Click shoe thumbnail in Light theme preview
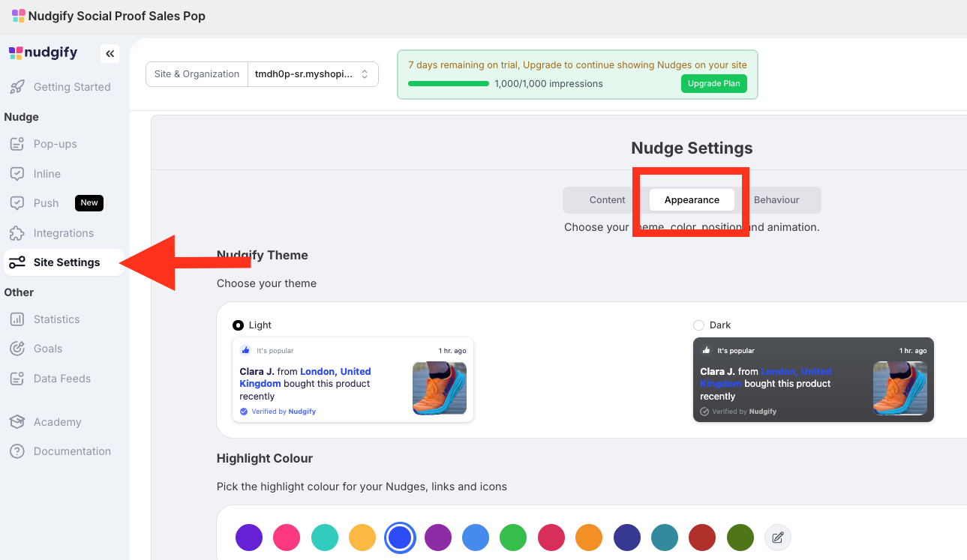Viewport: 967px width, 560px height. [440, 388]
